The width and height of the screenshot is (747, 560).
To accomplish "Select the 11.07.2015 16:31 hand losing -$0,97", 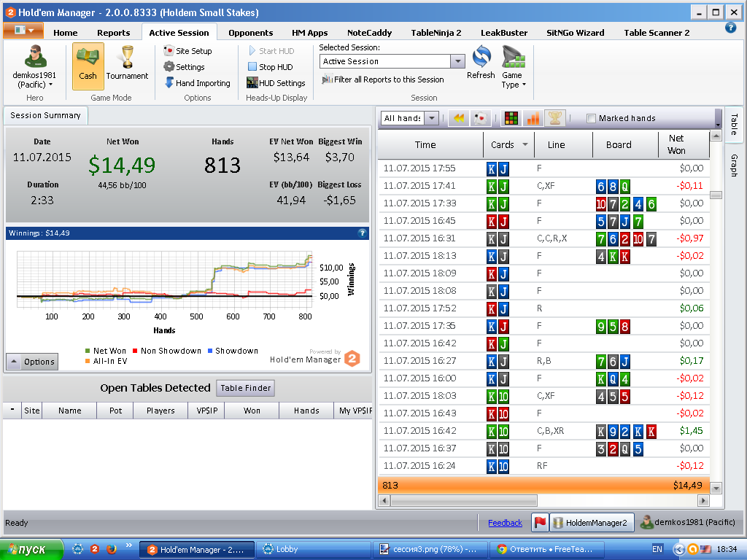I will [x=544, y=238].
